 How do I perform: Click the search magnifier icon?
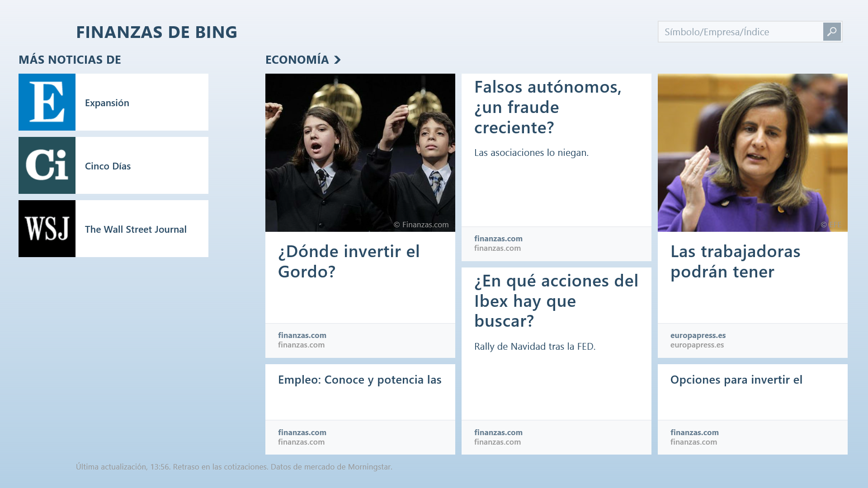point(832,32)
